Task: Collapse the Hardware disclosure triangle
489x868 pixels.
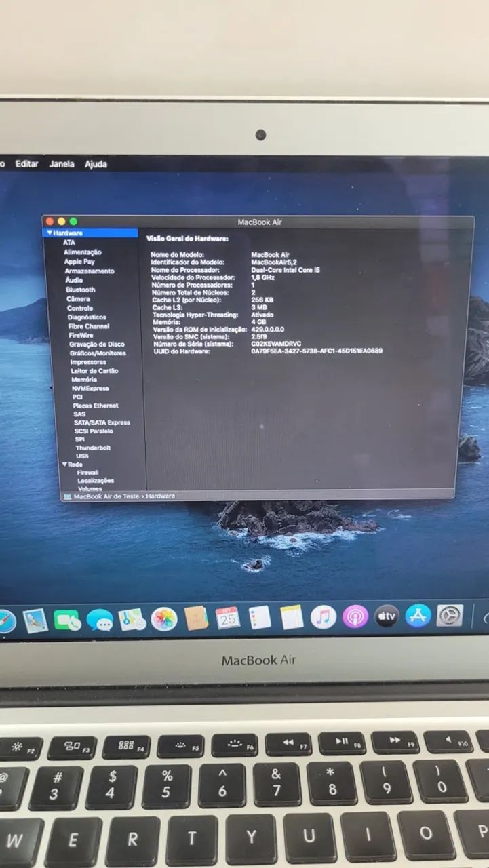Action: tap(50, 233)
